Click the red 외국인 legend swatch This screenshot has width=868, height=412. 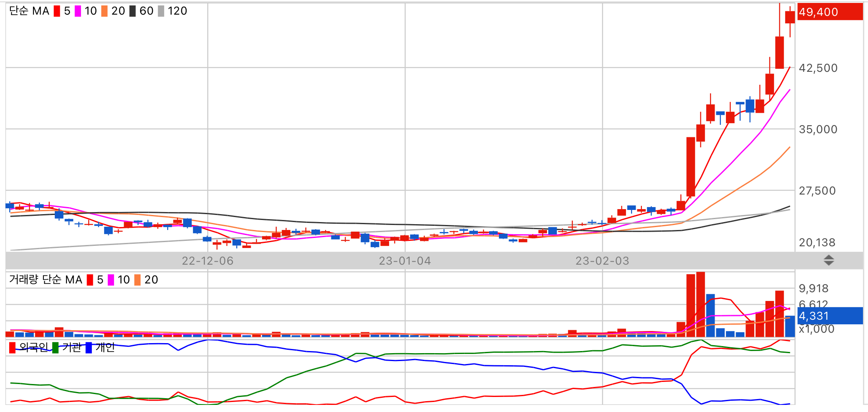[13, 348]
